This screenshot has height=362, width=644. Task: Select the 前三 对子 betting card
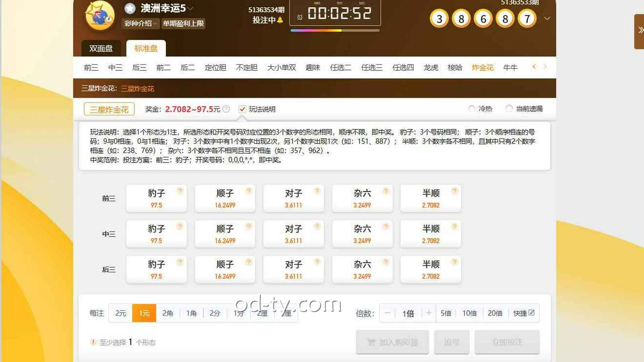click(x=293, y=198)
